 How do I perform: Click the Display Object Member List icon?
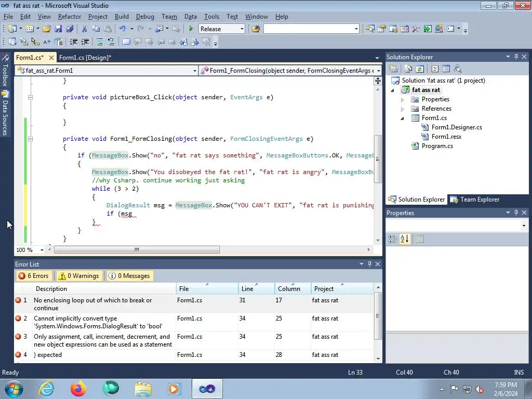tap(12, 42)
